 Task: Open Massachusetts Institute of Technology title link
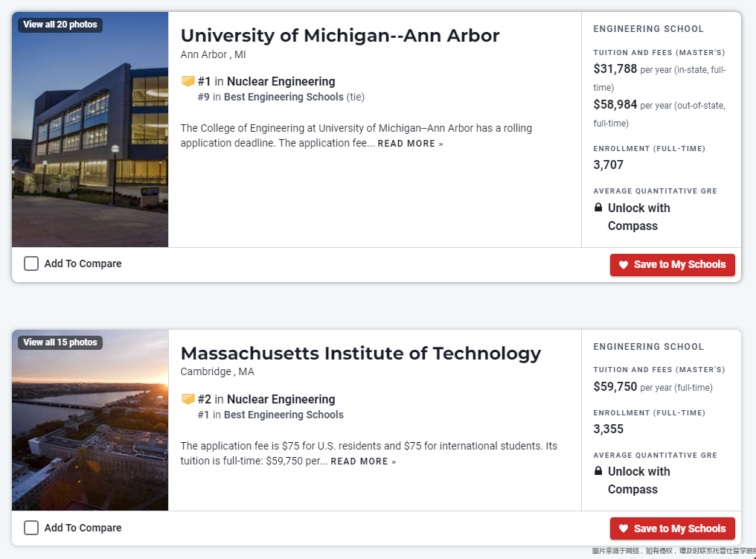click(361, 354)
